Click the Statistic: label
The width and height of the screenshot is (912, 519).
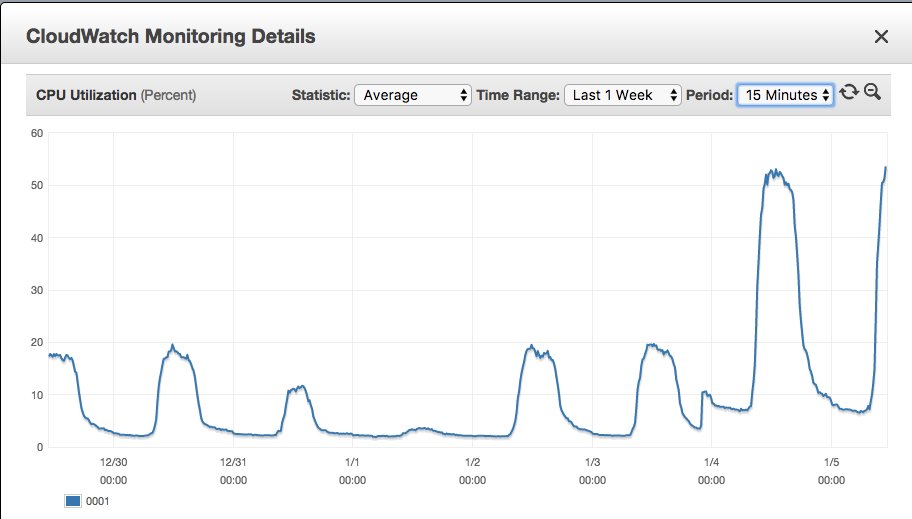(x=321, y=95)
